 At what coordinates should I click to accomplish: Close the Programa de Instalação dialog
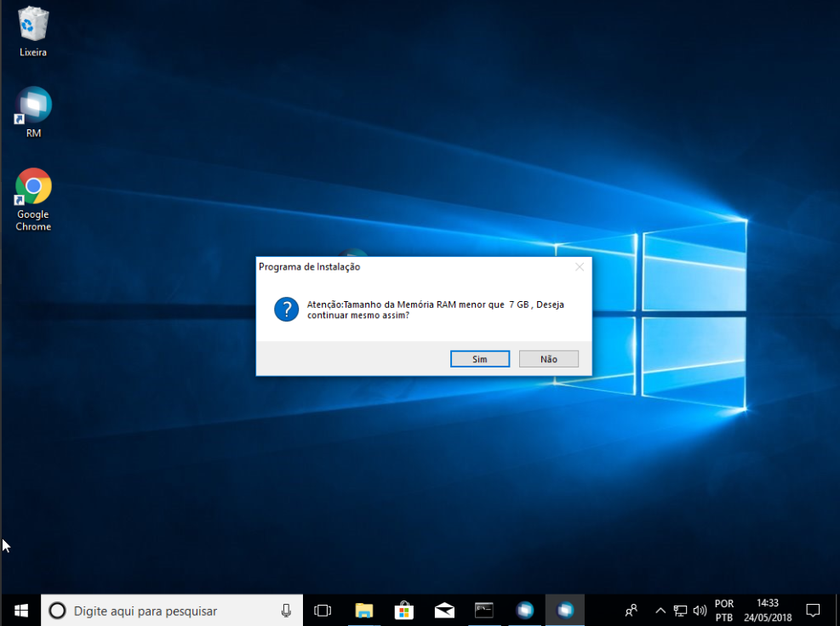click(x=579, y=267)
